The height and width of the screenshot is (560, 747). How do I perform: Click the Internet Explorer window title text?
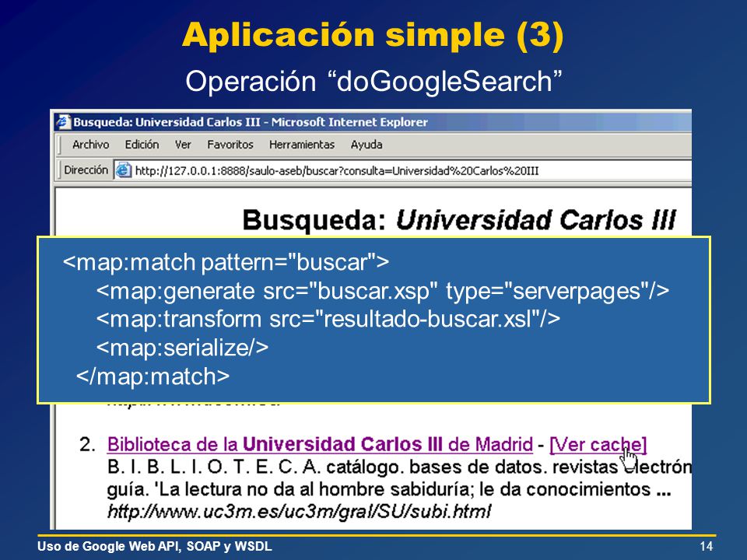[251, 122]
